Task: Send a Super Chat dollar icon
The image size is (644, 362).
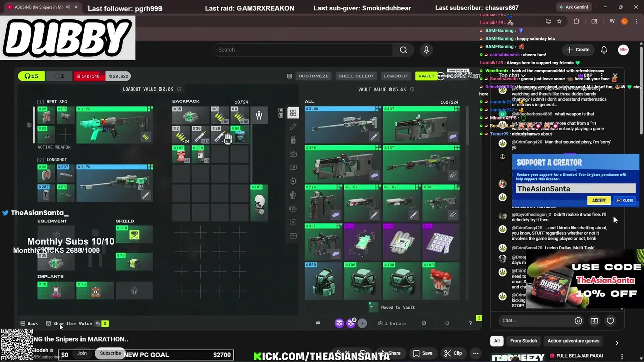Action: (594, 321)
